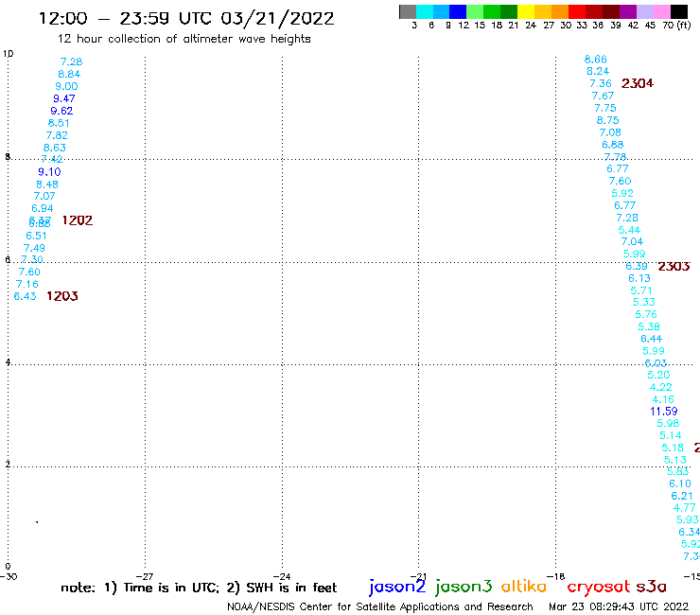The image size is (700, 615).
Task: Click the black swatch ending the legend
Action: (679, 11)
